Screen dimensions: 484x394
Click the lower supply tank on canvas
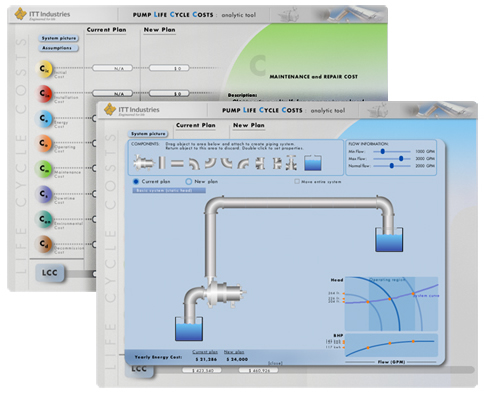tap(189, 328)
